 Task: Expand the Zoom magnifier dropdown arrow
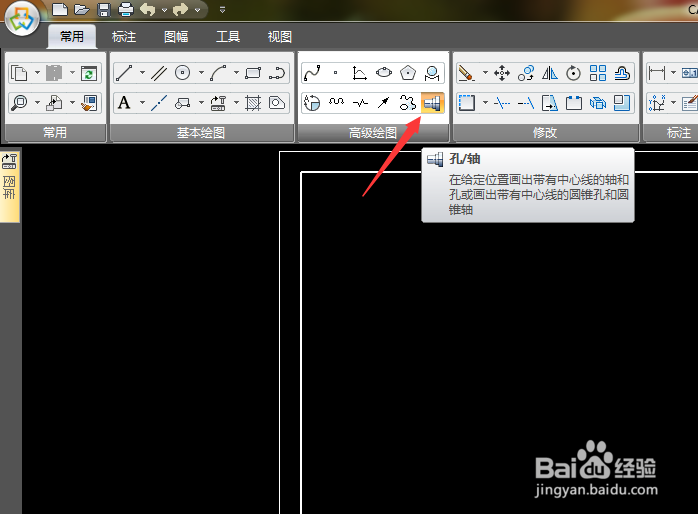(37, 103)
